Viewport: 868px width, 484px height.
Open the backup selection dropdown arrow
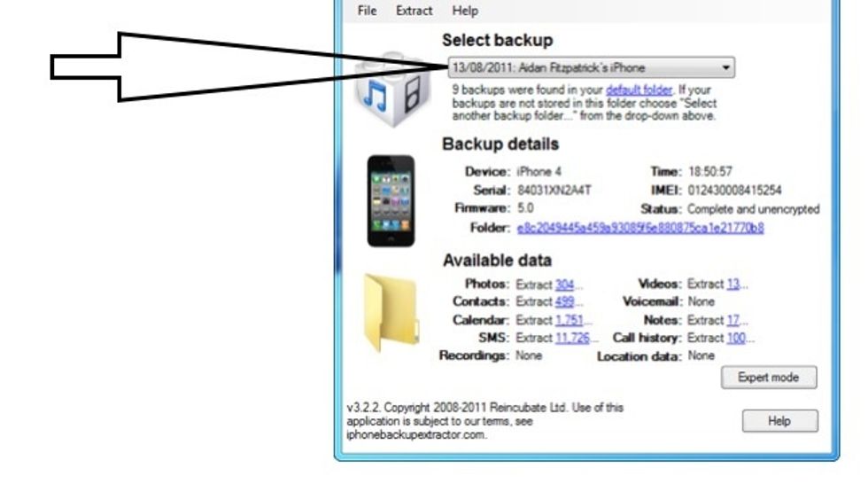pyautogui.click(x=725, y=67)
